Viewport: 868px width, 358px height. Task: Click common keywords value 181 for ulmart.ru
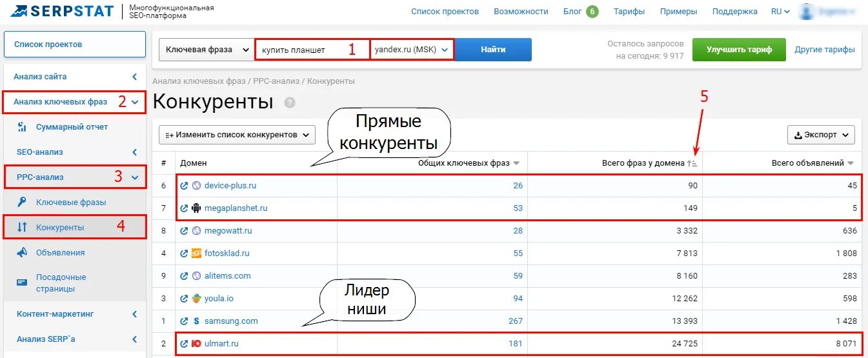[515, 344]
